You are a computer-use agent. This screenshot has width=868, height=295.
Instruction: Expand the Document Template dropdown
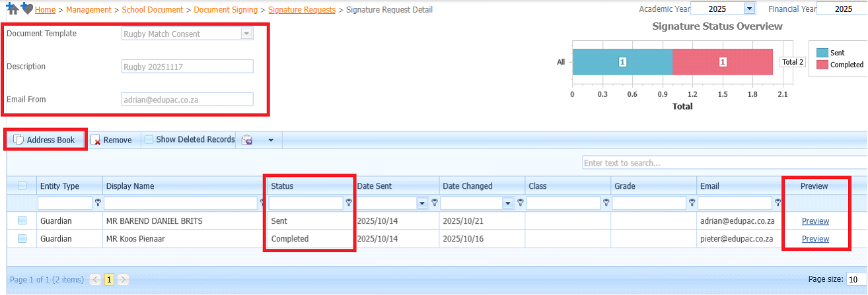point(246,34)
